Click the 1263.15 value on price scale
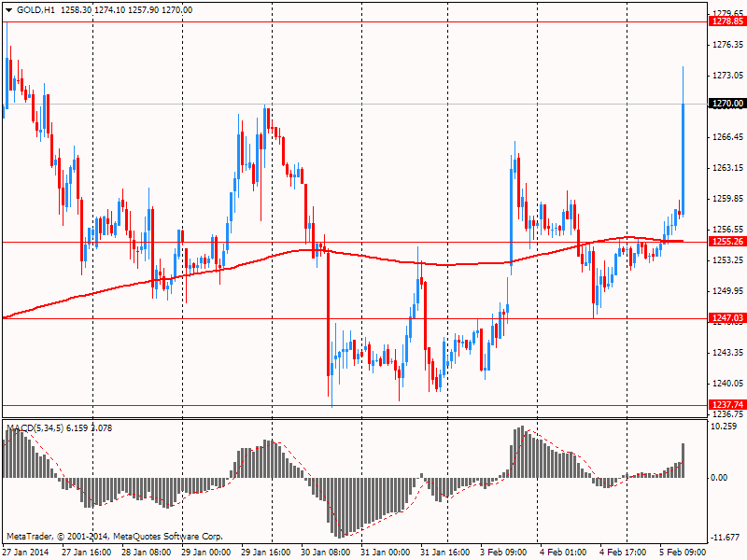 pyautogui.click(x=726, y=168)
